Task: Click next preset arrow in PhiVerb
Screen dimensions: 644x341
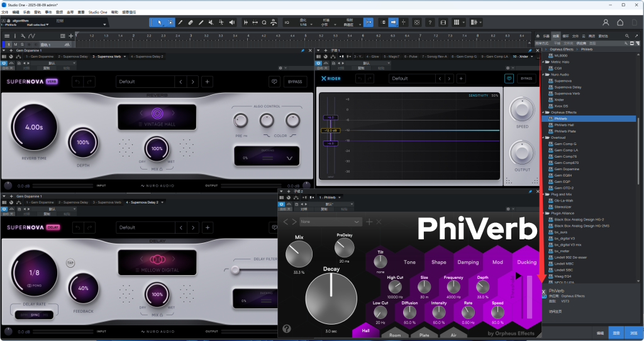Action: [294, 222]
